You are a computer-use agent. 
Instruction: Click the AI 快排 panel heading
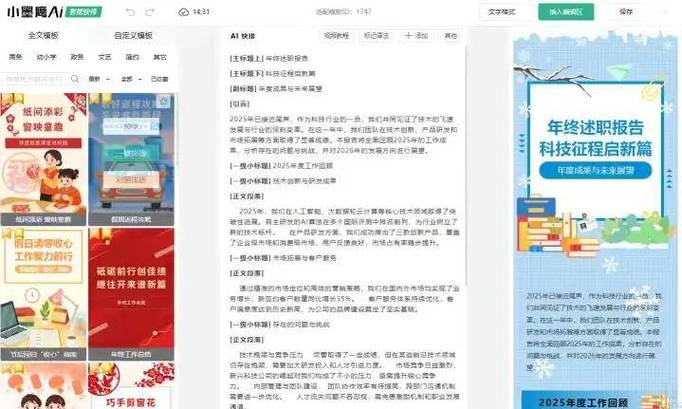tap(243, 36)
